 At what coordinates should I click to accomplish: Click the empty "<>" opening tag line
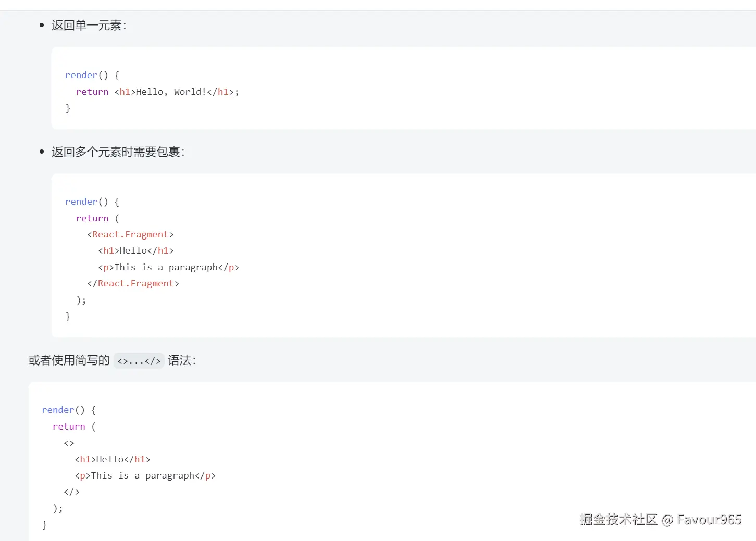pyautogui.click(x=69, y=443)
